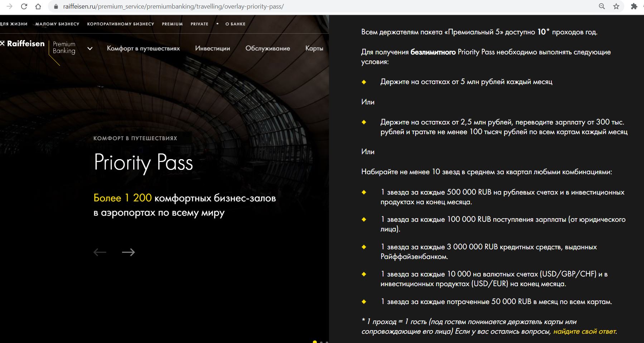Click the Комфорт в путешествиях slide caption
Screen dimensions: 644x343
[135, 138]
